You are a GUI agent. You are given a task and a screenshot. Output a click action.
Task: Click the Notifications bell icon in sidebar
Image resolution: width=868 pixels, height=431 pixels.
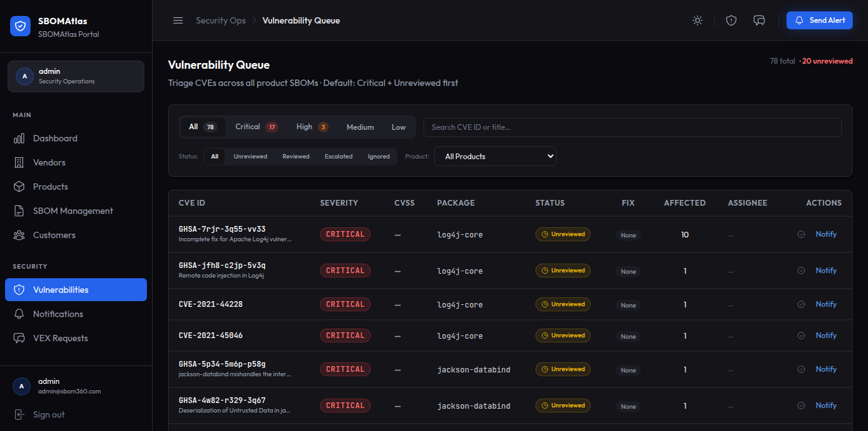pos(20,314)
